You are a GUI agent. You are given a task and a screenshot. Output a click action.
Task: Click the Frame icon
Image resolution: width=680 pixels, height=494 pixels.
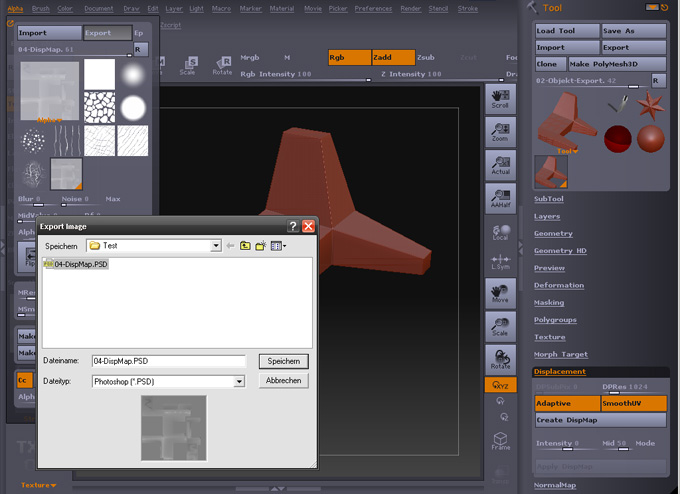[x=500, y=440]
